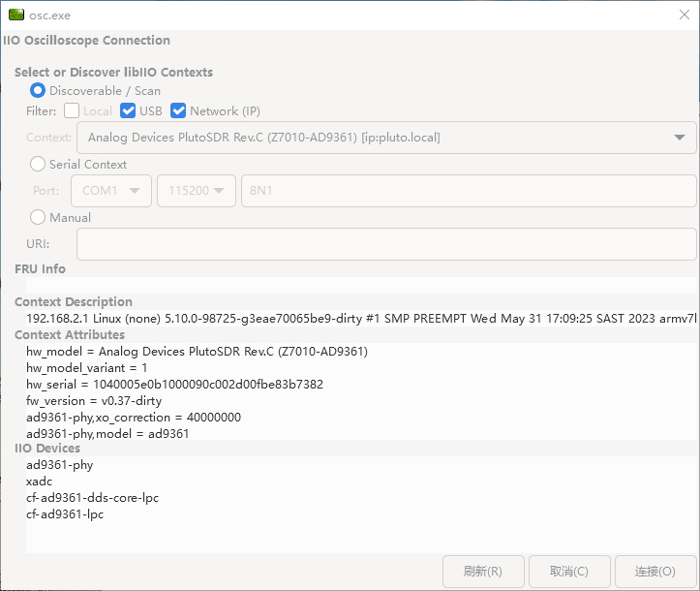Click the URI input field
This screenshot has height=591, width=700.
(386, 244)
